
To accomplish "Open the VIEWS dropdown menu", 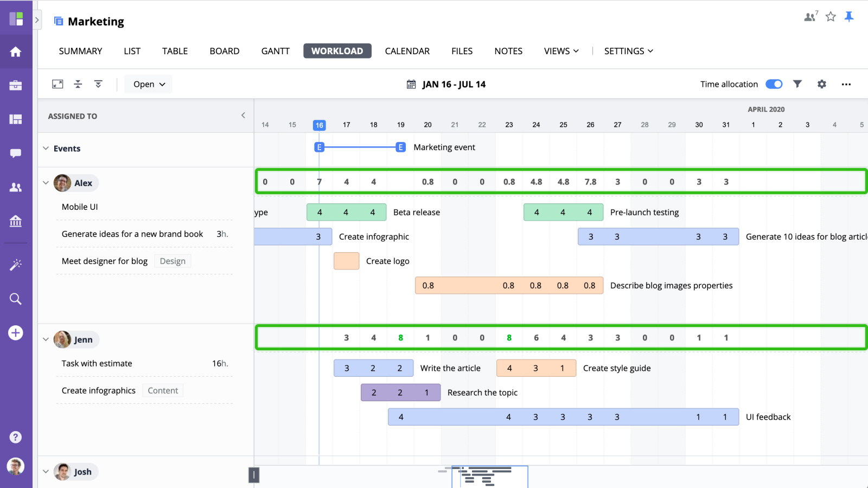I will coord(561,51).
